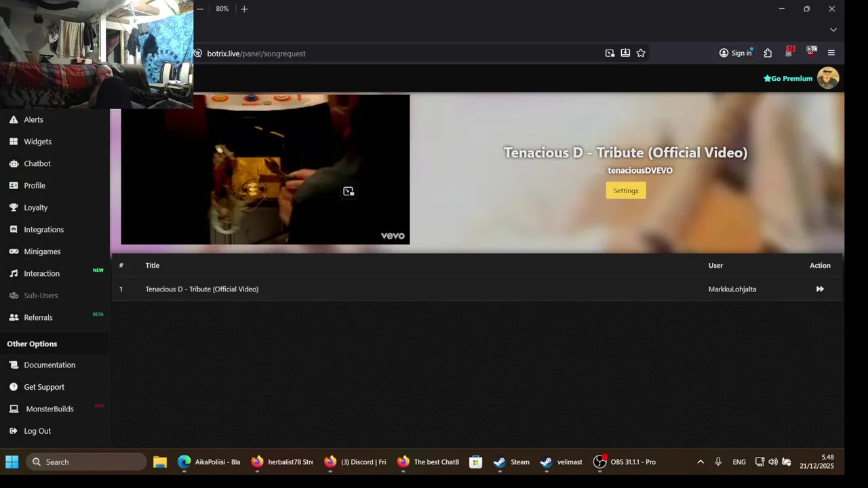Switch to the herbalist78 Firefox taskbar window
This screenshot has height=488, width=868.
tap(282, 462)
